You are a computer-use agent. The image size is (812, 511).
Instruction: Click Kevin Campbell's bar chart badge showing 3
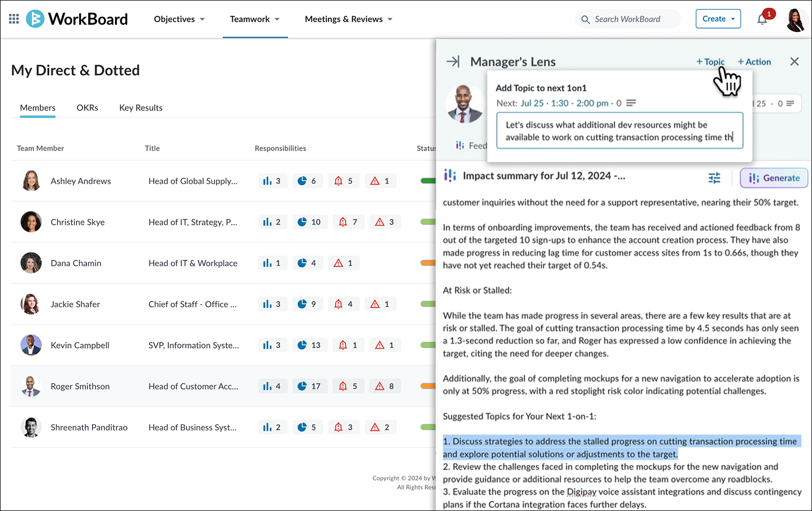pos(272,345)
